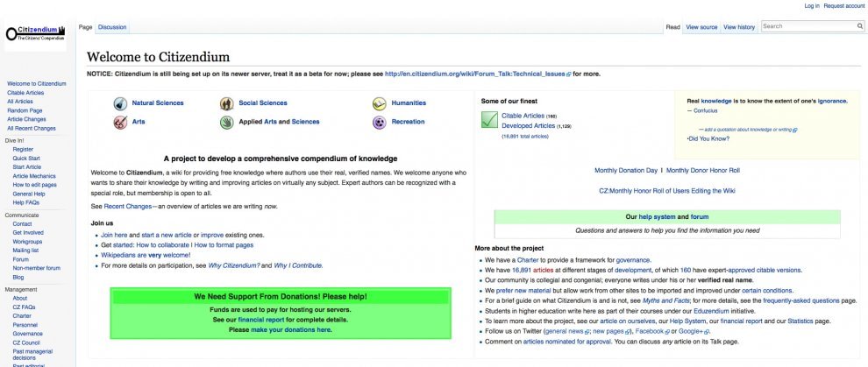The width and height of the screenshot is (868, 367).
Task: Open CZ:Monthly Honor Roll of Users link
Action: point(667,191)
